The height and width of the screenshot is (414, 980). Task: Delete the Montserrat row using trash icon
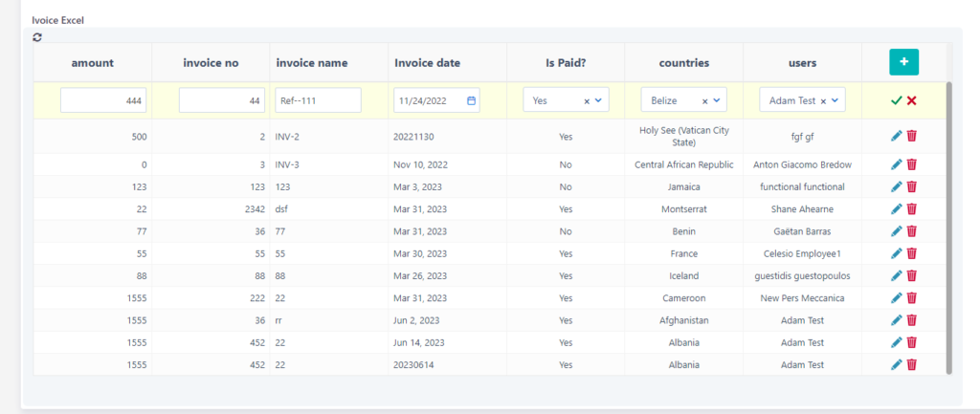[x=912, y=209]
